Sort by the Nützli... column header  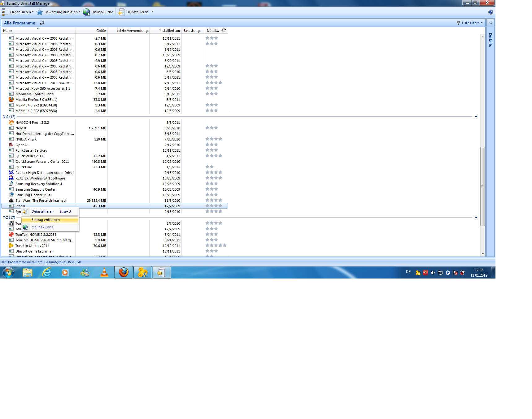pyautogui.click(x=216, y=31)
